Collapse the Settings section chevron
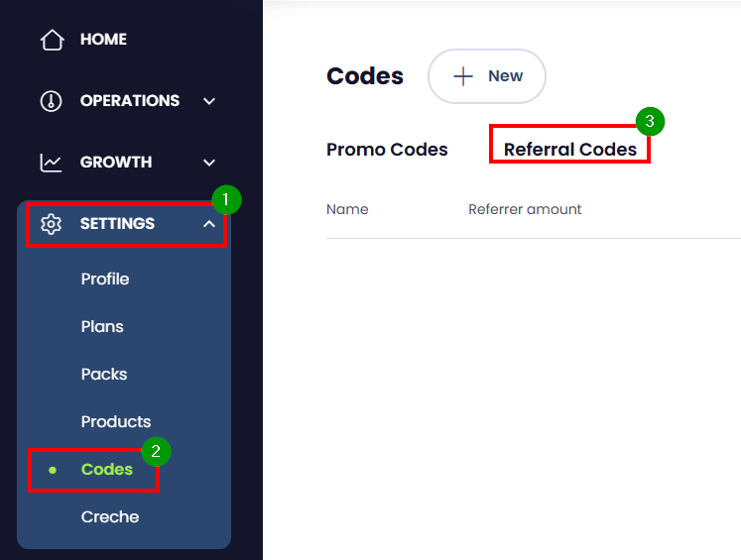Image resolution: width=741 pixels, height=560 pixels. point(208,224)
